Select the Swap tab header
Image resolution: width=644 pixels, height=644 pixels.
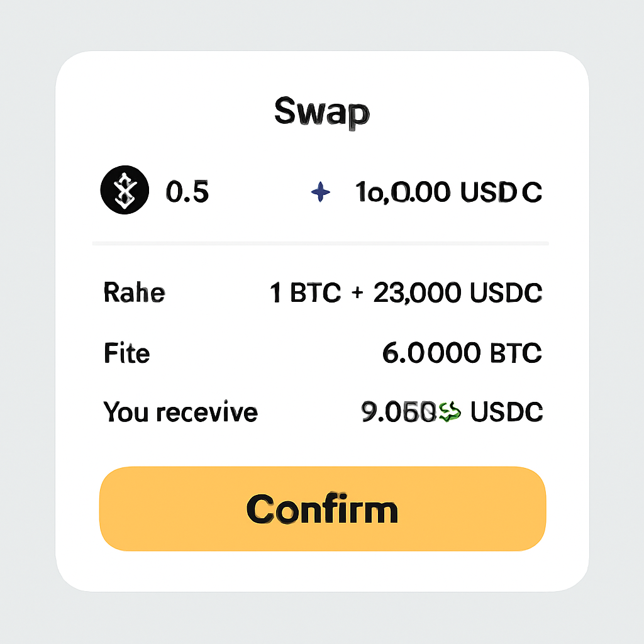point(321,111)
